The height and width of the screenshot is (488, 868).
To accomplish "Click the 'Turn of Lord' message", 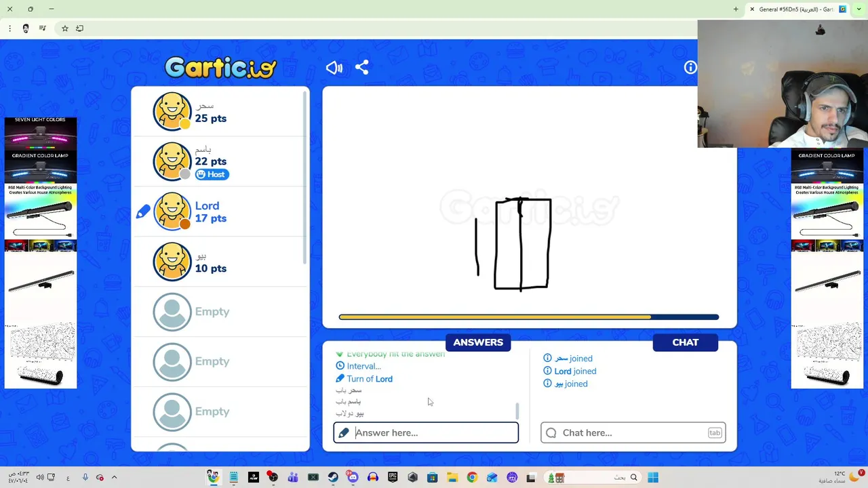I will (364, 379).
